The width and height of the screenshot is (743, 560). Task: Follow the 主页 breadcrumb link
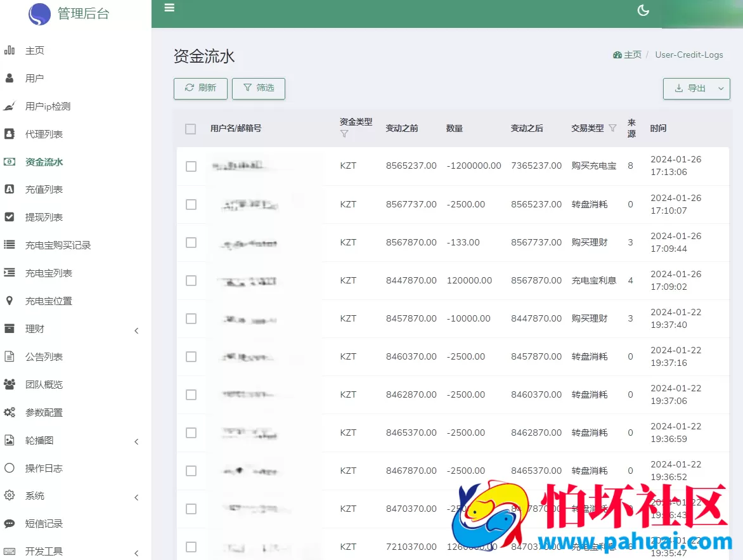(632, 55)
